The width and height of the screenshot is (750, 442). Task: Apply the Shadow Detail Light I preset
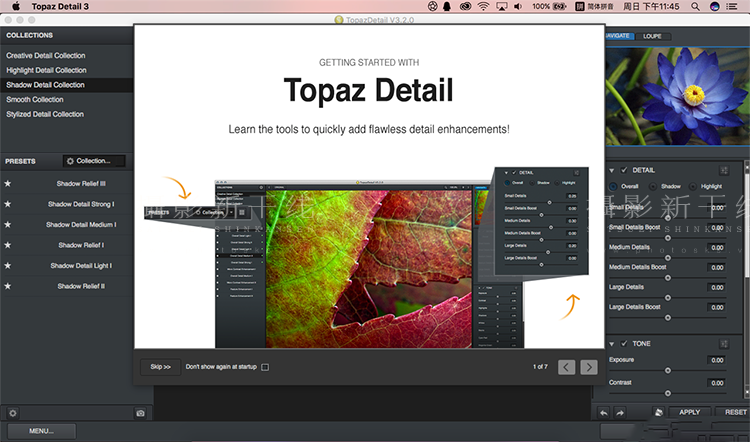point(81,265)
